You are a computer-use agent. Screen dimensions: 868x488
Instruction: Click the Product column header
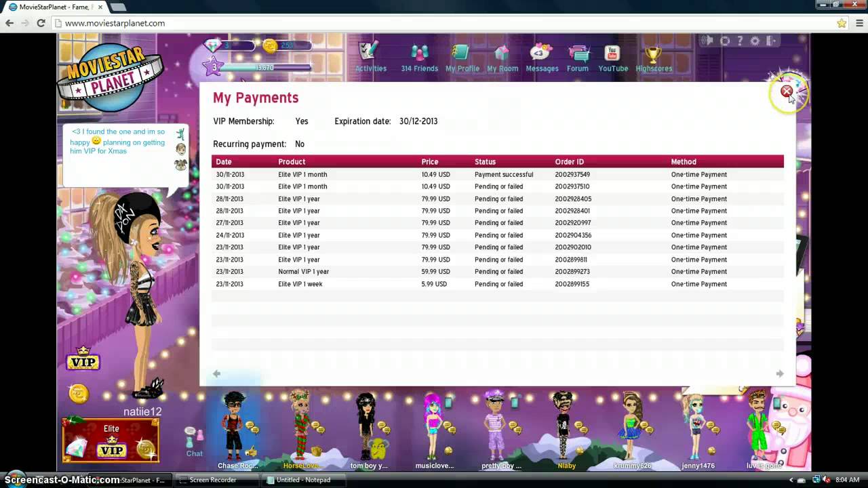pos(292,162)
